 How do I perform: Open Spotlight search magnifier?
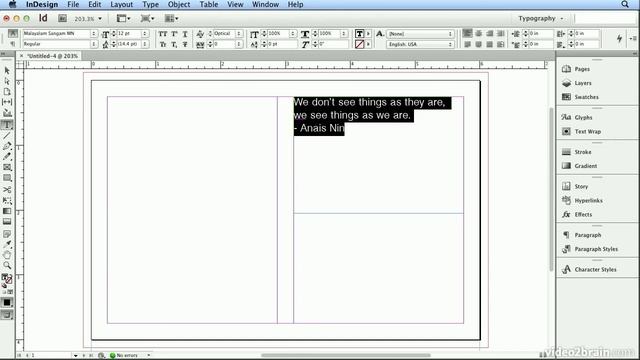(x=625, y=4)
